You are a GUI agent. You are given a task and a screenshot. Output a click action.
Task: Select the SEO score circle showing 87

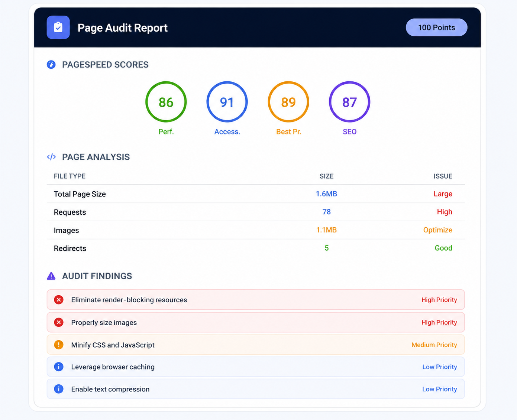coord(349,102)
